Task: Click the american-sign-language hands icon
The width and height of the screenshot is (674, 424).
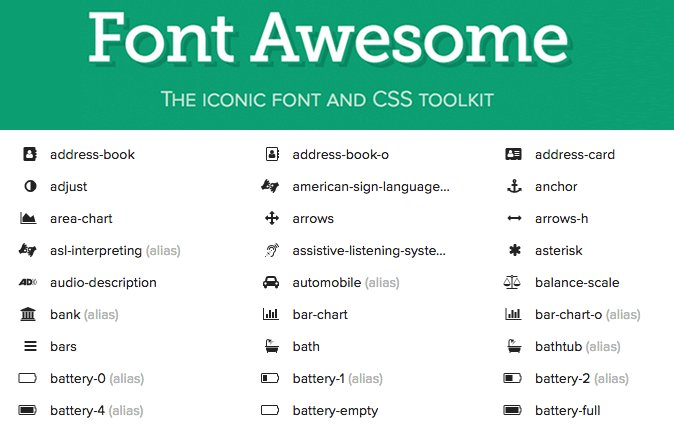Action: [270, 186]
